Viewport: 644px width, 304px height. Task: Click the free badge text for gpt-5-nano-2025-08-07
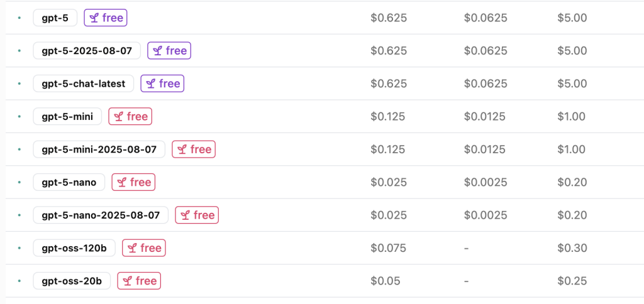pos(204,215)
